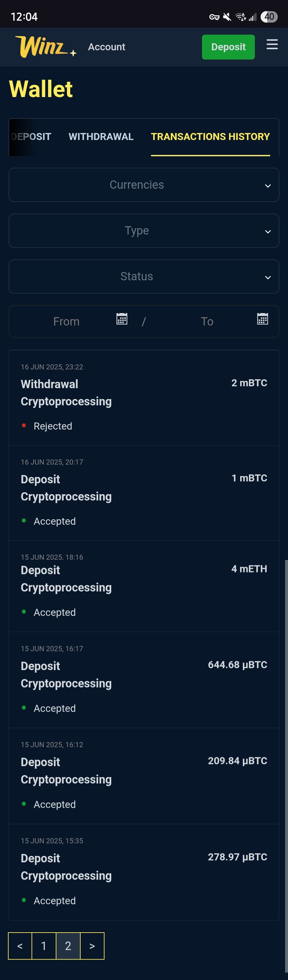Expand the Currencies dropdown
The width and height of the screenshot is (288, 980).
(x=144, y=185)
